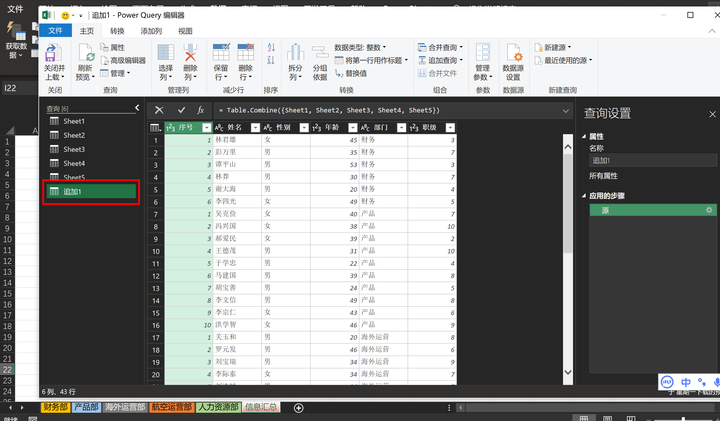Expand the formula bar with the chevron
720x421 pixels.
[565, 111]
